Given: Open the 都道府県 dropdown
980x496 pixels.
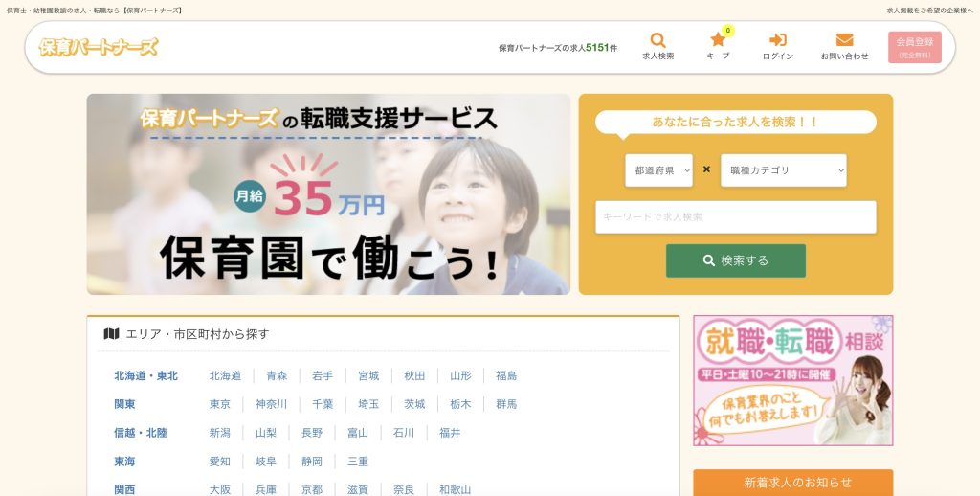Looking at the screenshot, I should point(658,170).
